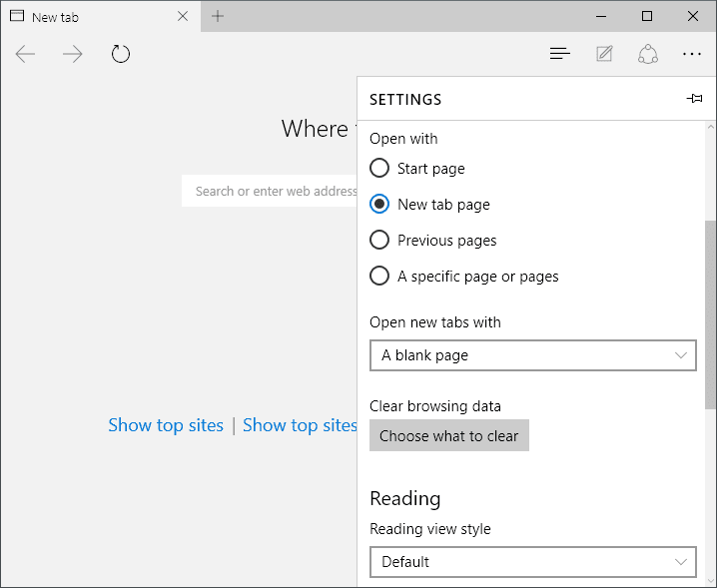Click the Settings pane scrollbar thumb
This screenshot has height=588, width=717.
click(711, 314)
